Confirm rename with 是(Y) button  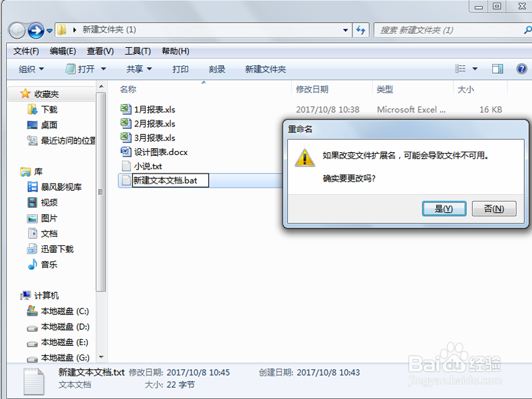pyautogui.click(x=444, y=209)
